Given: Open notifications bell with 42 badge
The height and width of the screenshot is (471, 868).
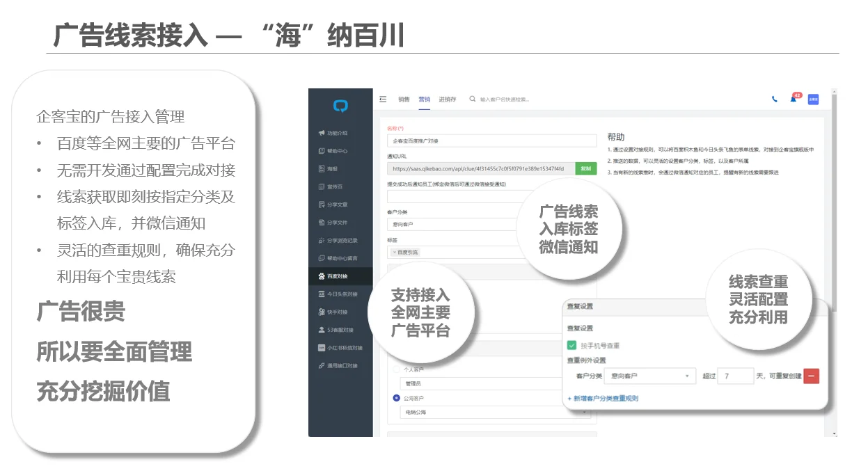Looking at the screenshot, I should [x=793, y=99].
